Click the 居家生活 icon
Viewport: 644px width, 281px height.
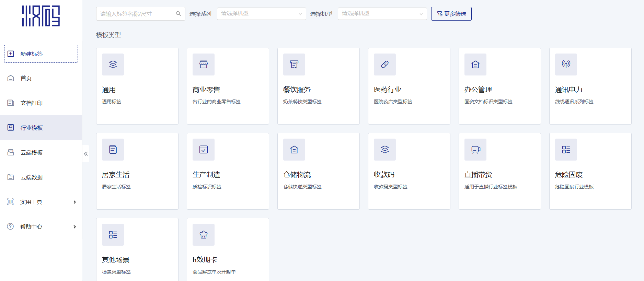(113, 150)
